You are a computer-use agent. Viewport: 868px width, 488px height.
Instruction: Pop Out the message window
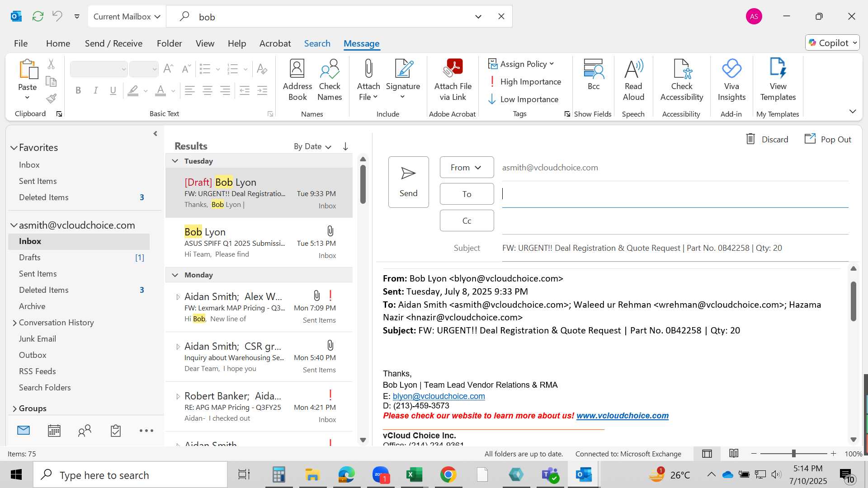[x=828, y=139]
